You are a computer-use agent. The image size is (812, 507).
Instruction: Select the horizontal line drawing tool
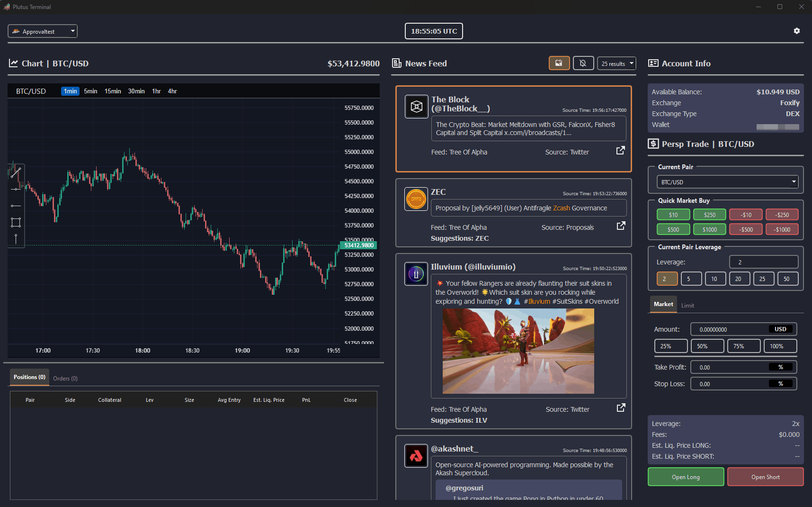click(x=16, y=189)
